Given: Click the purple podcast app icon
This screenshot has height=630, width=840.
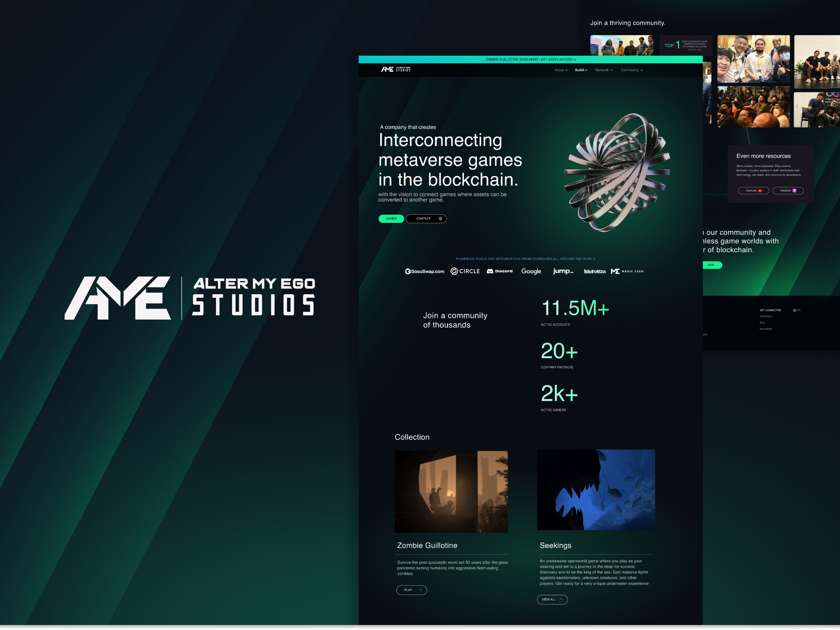Looking at the screenshot, I should pos(794,191).
